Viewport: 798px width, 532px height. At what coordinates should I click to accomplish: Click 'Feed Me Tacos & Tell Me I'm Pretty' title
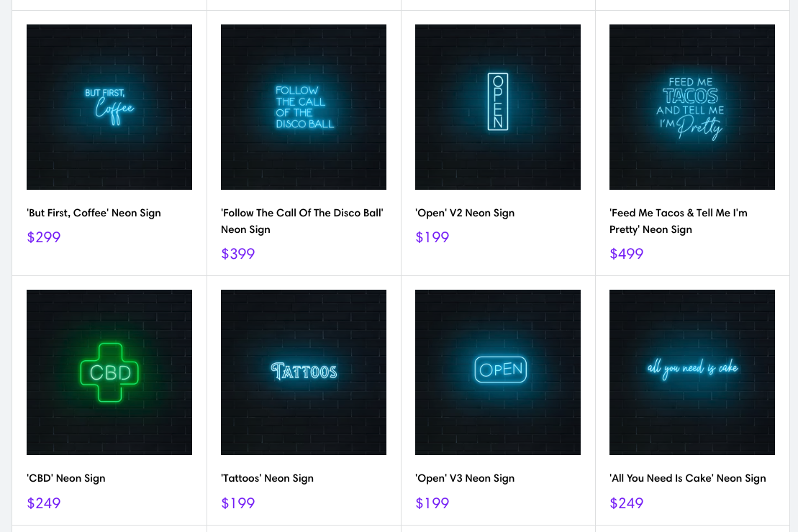678,213
